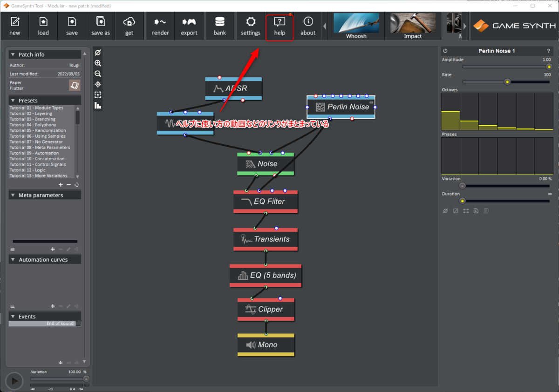The height and width of the screenshot is (392, 559).
Task: Click module reset icon below Duration
Action: pos(445,211)
